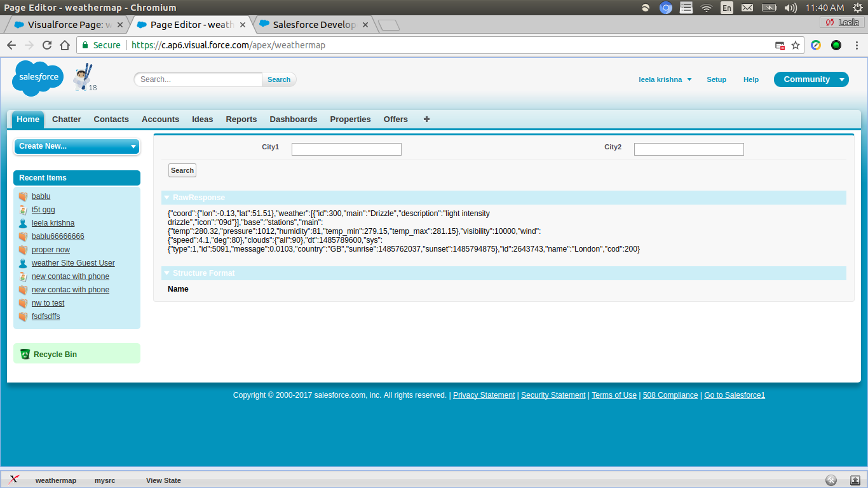Reload the weathermap page
This screenshot has height=488, width=868.
pyautogui.click(x=47, y=45)
